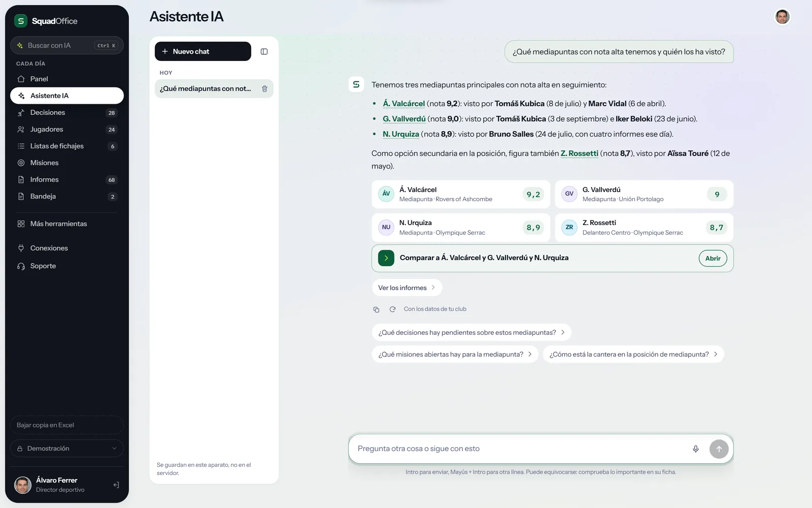Follow the Á. Valcárcel link in the answer
Image resolution: width=812 pixels, height=508 pixels.
[x=403, y=104]
